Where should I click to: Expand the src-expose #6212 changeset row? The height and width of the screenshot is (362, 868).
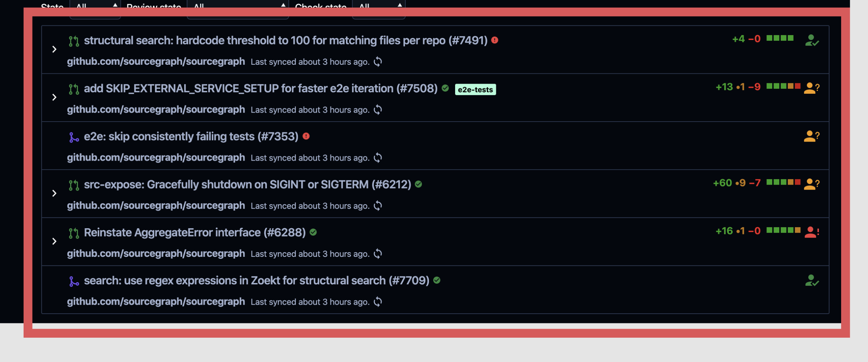(x=54, y=193)
